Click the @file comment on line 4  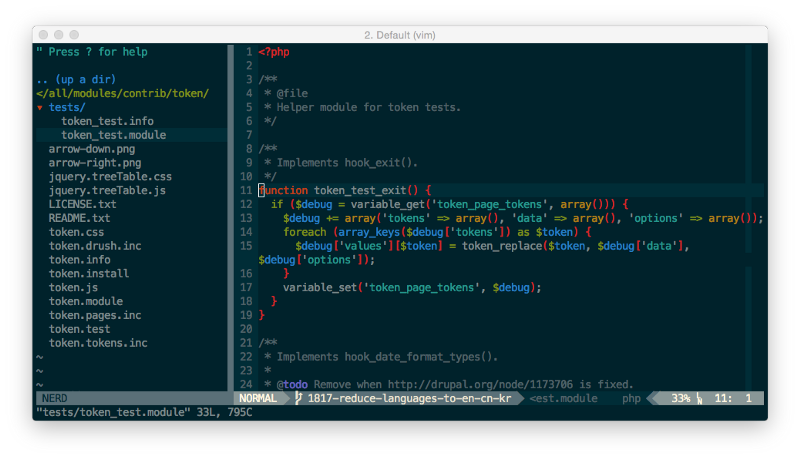click(292, 93)
